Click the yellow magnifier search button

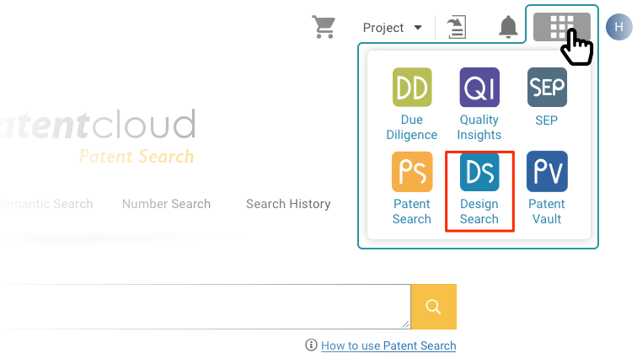433,307
